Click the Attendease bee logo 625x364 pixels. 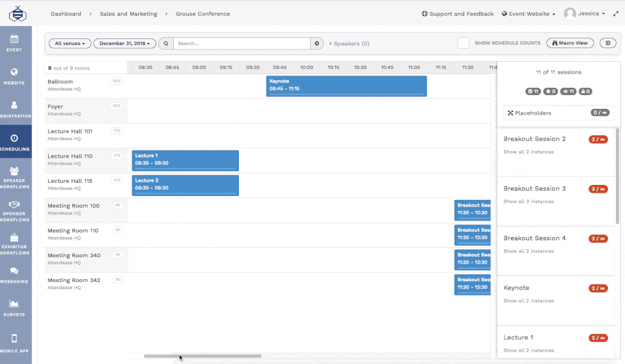click(18, 14)
